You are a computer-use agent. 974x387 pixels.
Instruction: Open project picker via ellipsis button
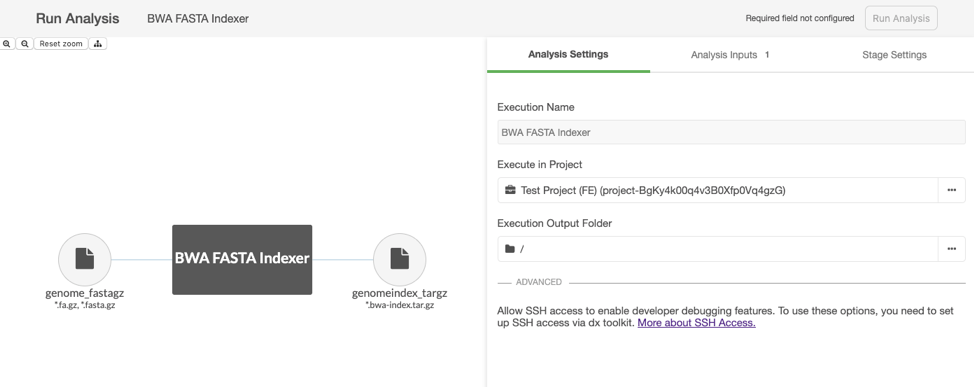coord(952,190)
